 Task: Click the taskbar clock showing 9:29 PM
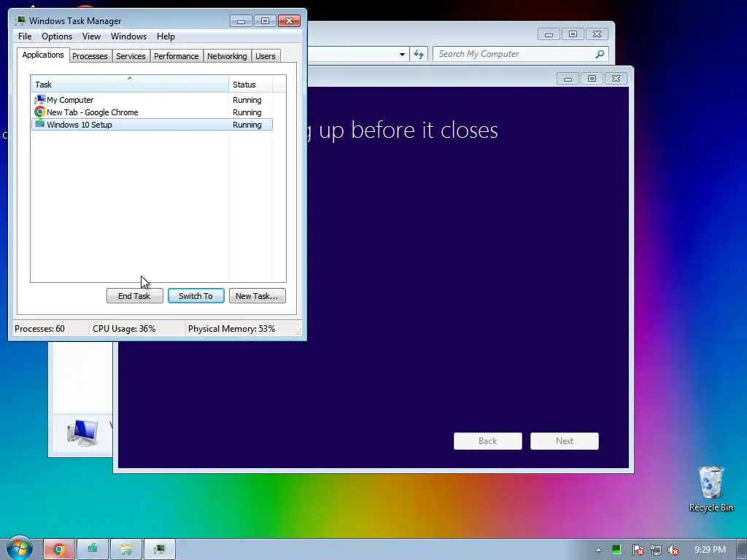tap(710, 550)
